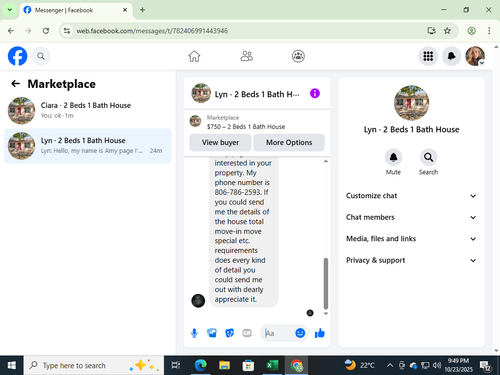View site information icon in address bar
Screen dimensions: 500x375
coord(67,31)
